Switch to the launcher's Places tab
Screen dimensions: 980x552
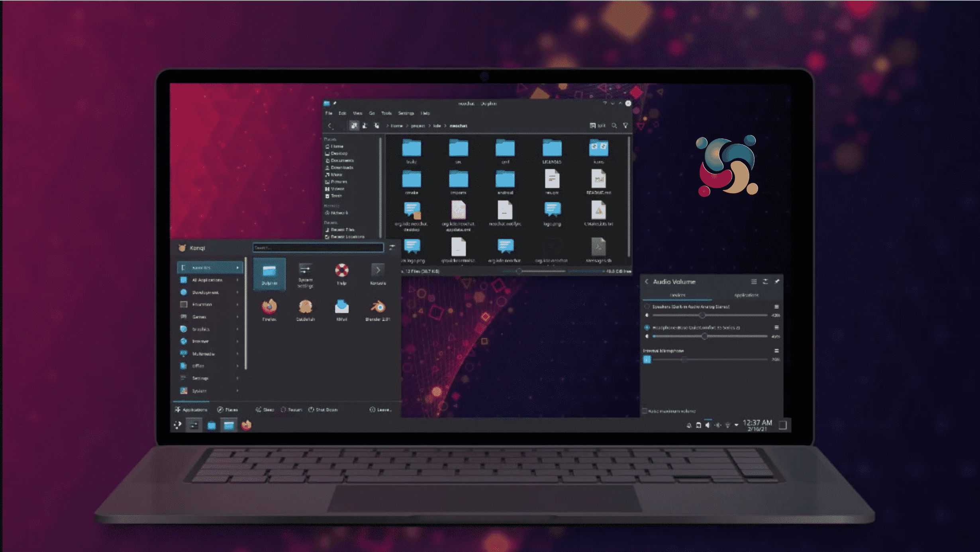pyautogui.click(x=227, y=409)
